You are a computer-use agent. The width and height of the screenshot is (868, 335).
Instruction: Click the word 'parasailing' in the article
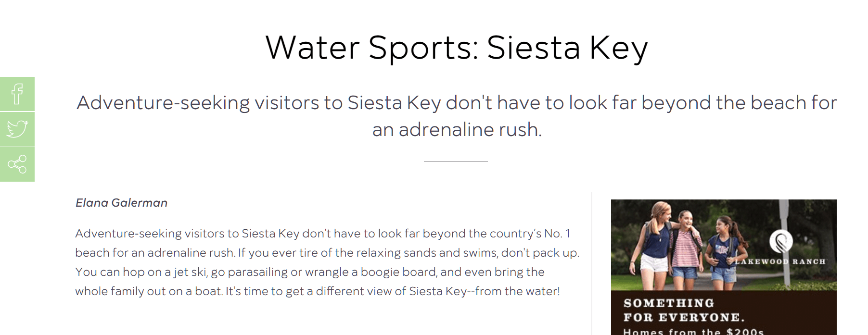(257, 272)
